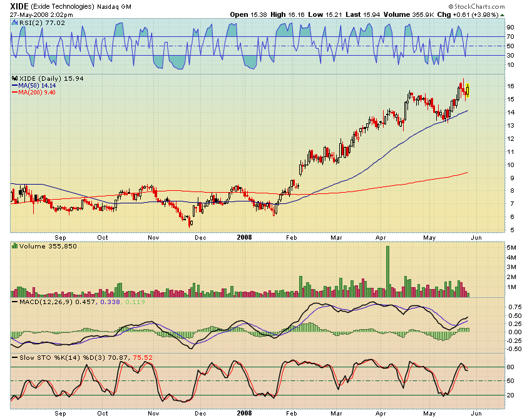
Task: Click the tall April volume spike bar
Action: [x=388, y=272]
